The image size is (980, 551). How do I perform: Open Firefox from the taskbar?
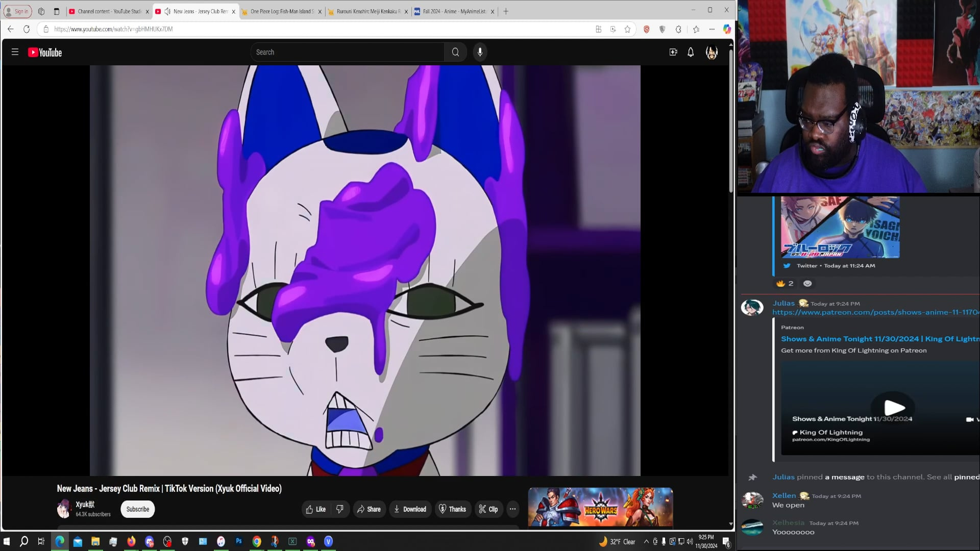point(131,541)
